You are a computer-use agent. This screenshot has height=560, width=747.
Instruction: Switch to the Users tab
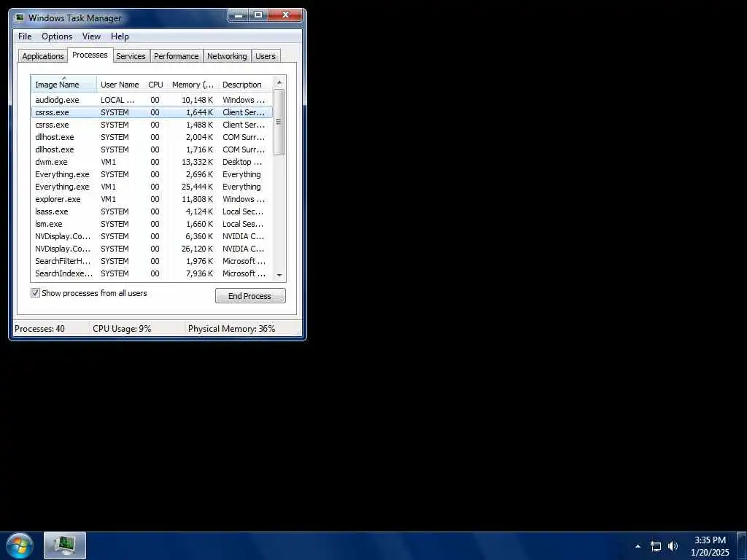click(266, 55)
